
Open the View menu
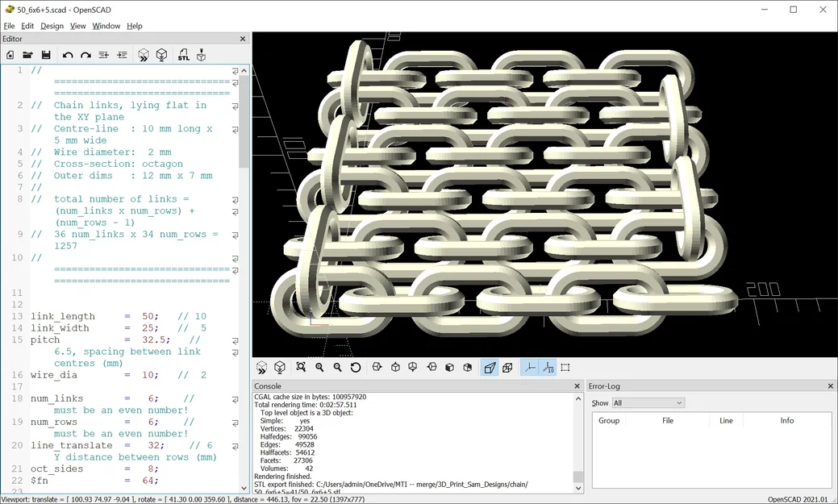pyautogui.click(x=77, y=26)
